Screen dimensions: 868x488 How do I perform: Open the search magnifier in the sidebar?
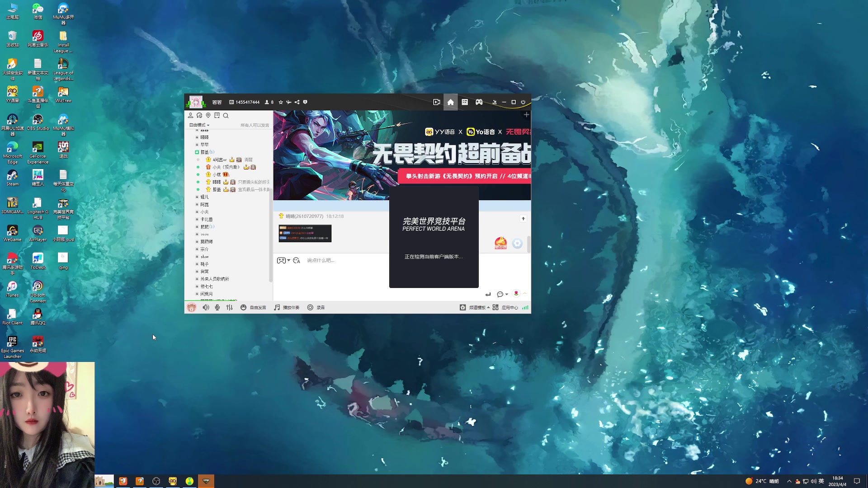[226, 116]
